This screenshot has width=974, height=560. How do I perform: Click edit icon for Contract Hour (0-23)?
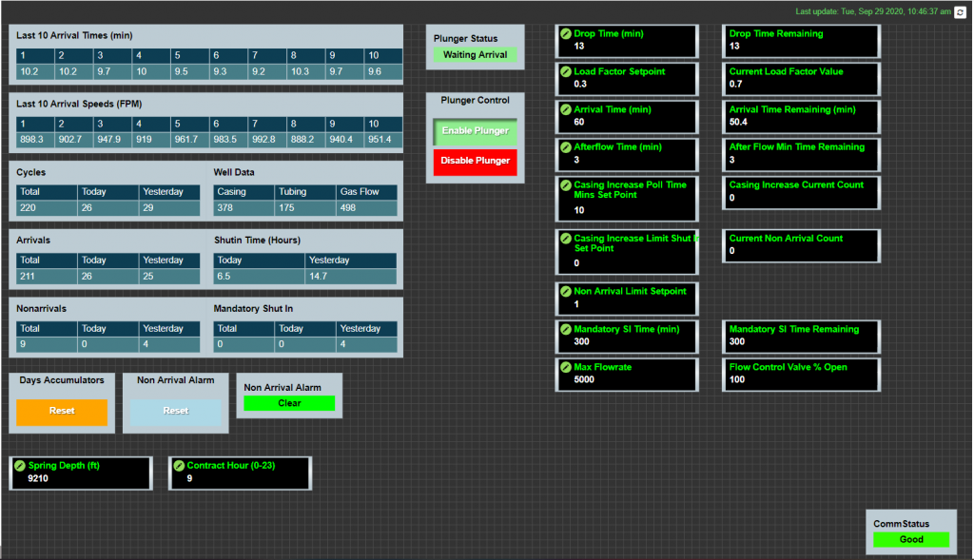(179, 466)
